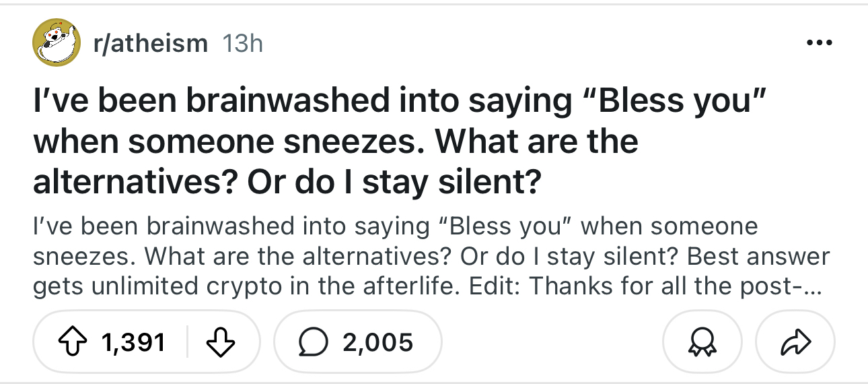
Task: Open the comments speech bubble icon
Action: [311, 343]
